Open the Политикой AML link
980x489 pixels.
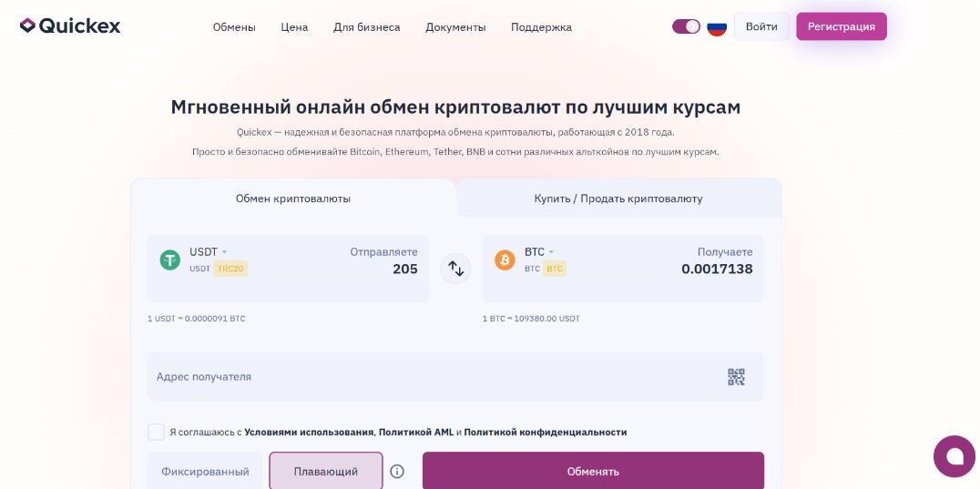pyautogui.click(x=416, y=433)
